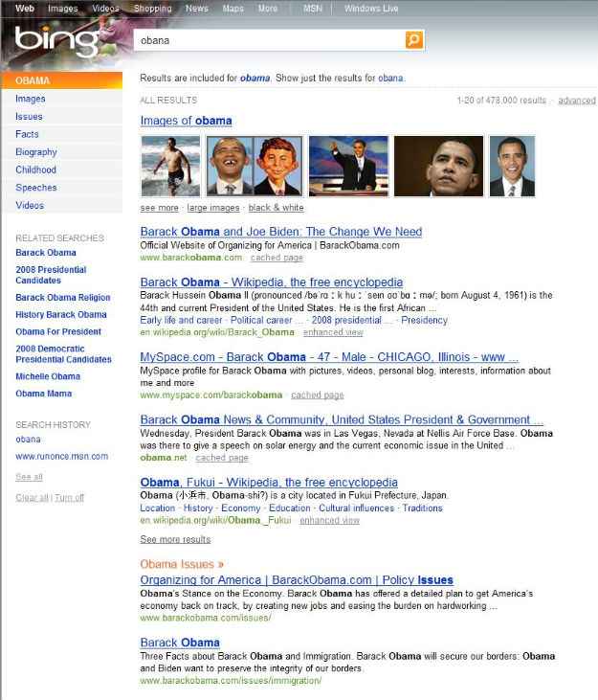Open the MySpace.com Barack Obama result
Viewport: 598px width, 700px height.
(x=329, y=357)
